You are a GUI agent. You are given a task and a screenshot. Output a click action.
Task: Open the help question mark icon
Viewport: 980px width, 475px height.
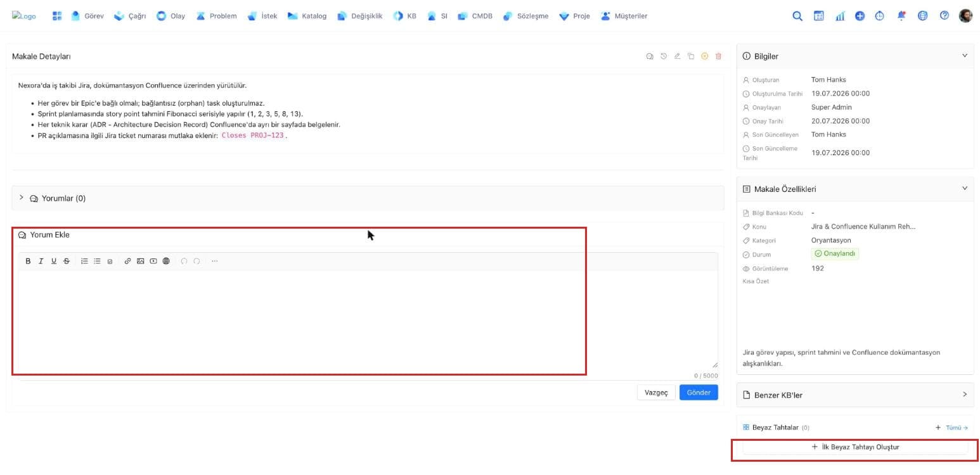click(945, 16)
